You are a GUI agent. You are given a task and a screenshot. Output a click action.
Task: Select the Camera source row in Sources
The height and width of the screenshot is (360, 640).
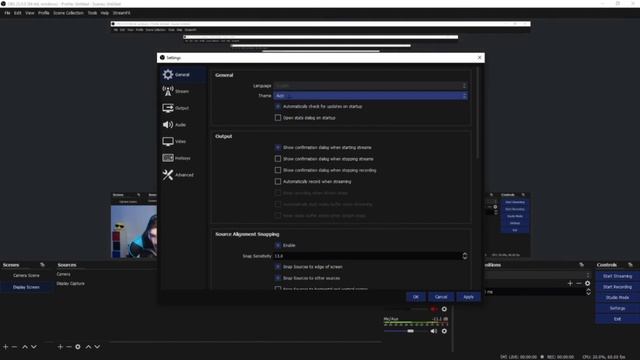pyautogui.click(x=64, y=274)
